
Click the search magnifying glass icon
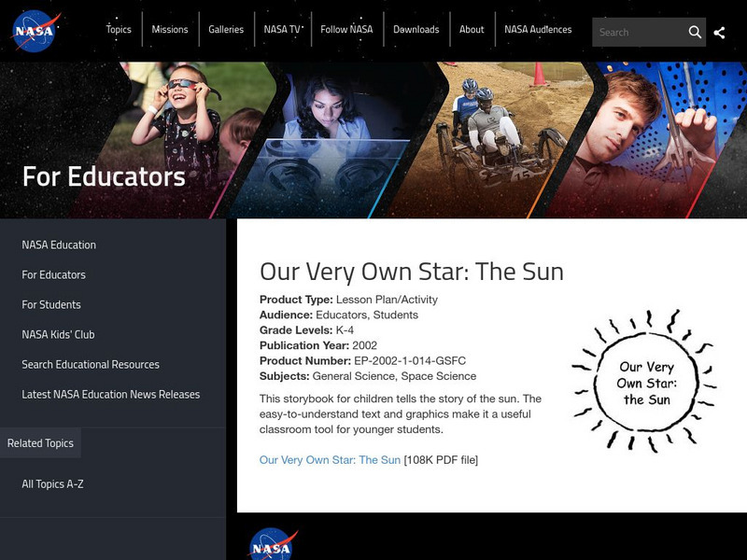[x=695, y=32]
